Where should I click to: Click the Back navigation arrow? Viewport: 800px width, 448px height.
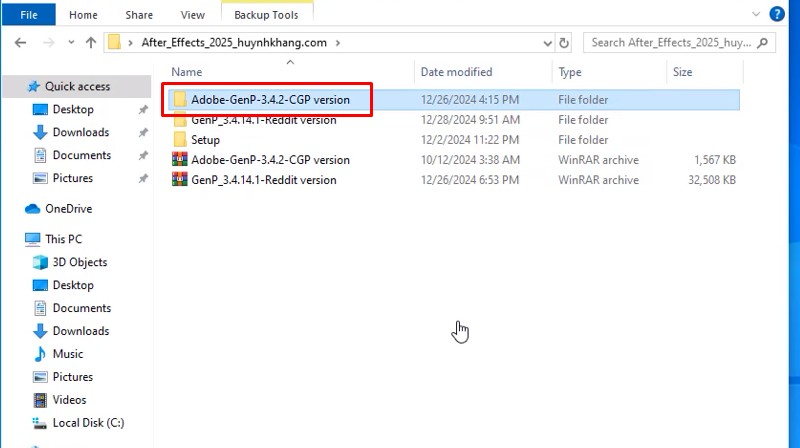[21, 43]
